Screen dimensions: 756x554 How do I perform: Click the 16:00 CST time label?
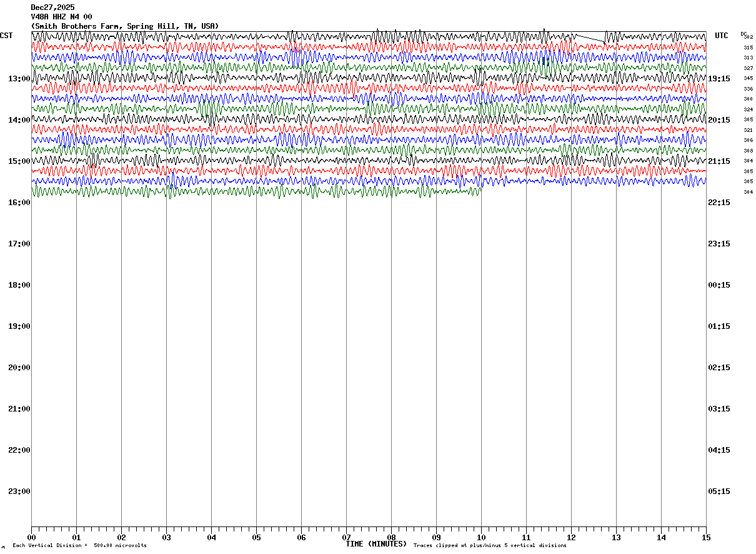tap(19, 203)
